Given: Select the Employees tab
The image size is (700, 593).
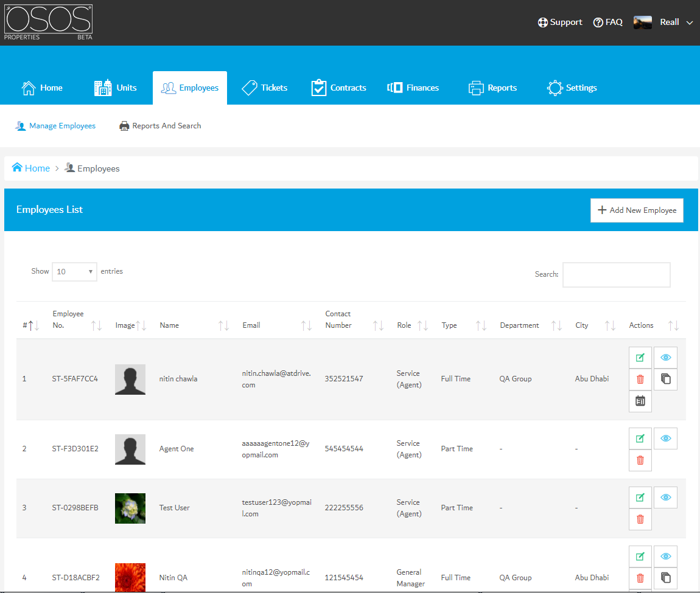Looking at the screenshot, I should 190,88.
